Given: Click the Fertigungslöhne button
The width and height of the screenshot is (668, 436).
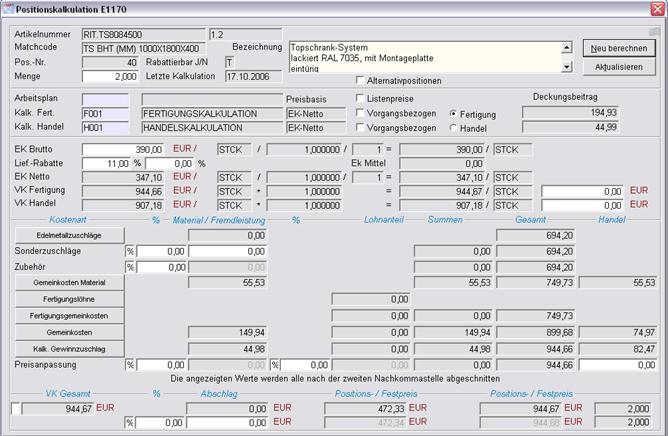Looking at the screenshot, I should pos(68,299).
